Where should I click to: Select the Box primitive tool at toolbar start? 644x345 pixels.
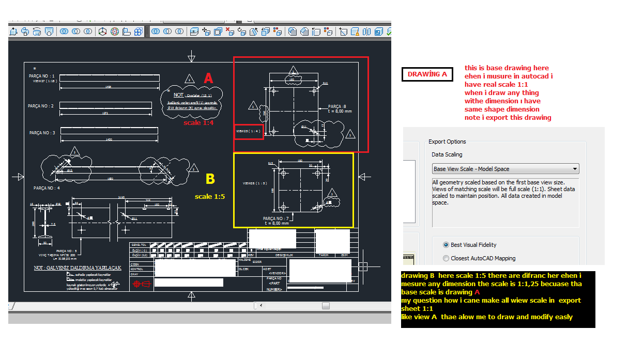coord(13,32)
